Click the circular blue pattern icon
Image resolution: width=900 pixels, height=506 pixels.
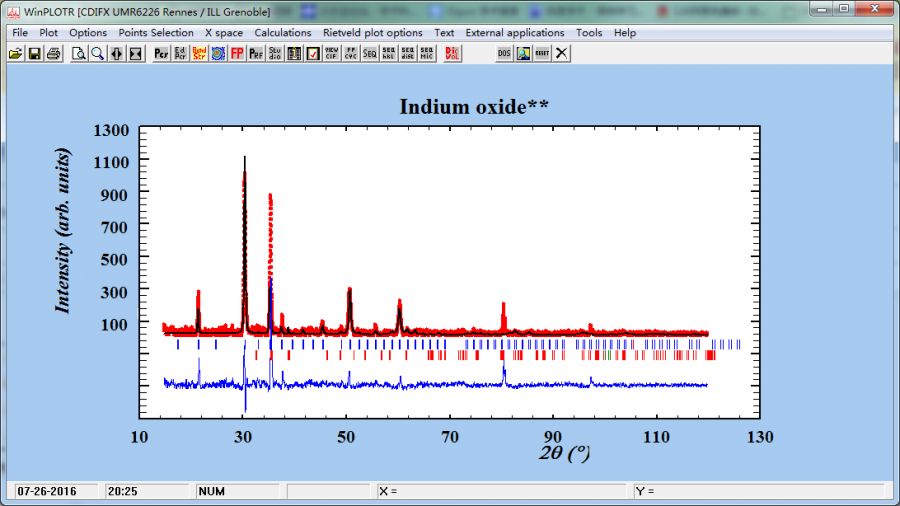218,53
